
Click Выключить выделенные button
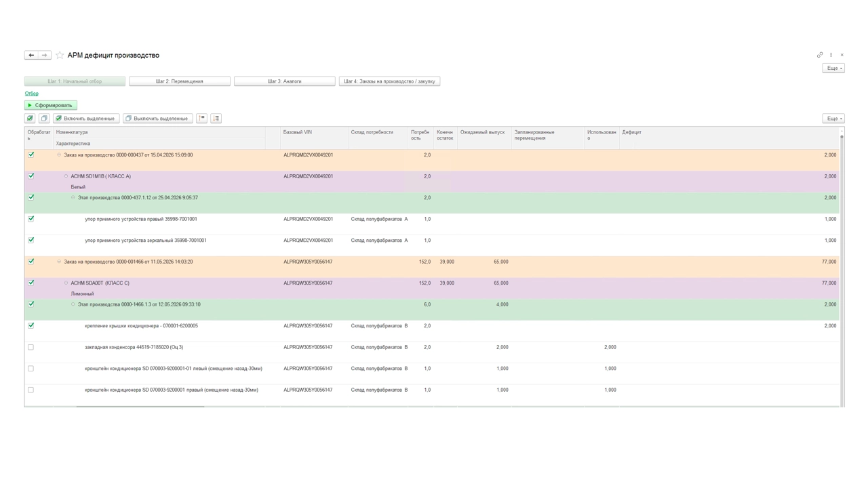157,119
